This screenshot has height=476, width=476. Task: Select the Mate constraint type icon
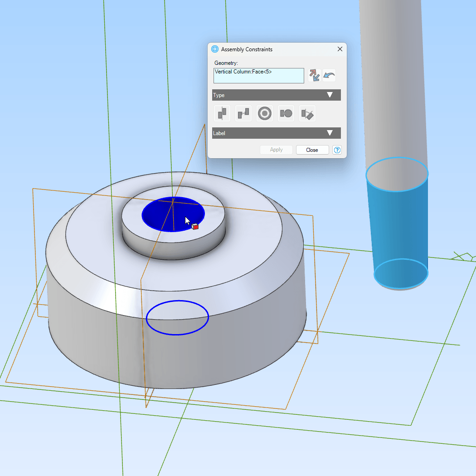click(222, 113)
